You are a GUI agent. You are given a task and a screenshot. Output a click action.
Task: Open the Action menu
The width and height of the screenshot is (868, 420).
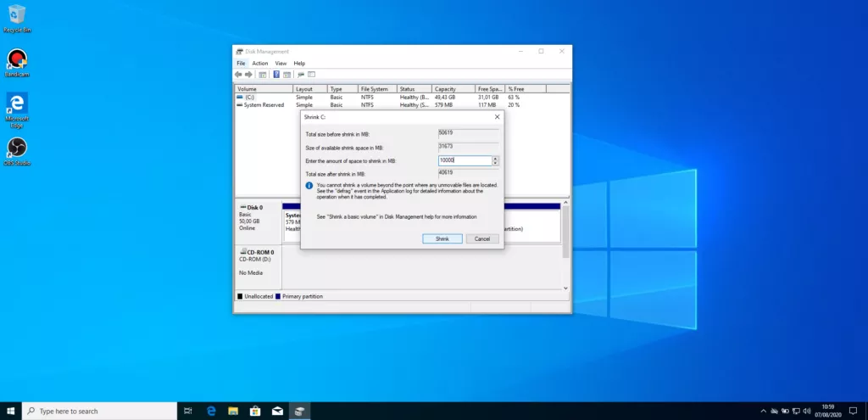click(259, 64)
